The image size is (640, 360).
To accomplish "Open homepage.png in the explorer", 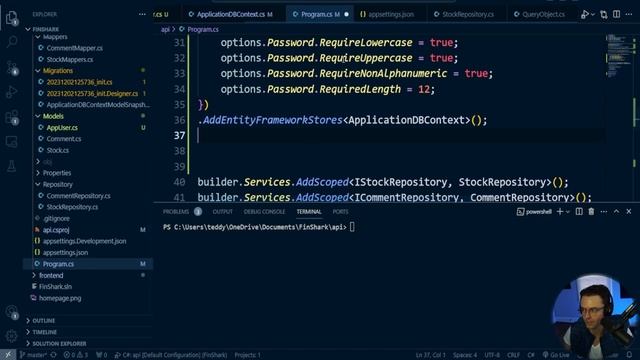I will click(60, 298).
